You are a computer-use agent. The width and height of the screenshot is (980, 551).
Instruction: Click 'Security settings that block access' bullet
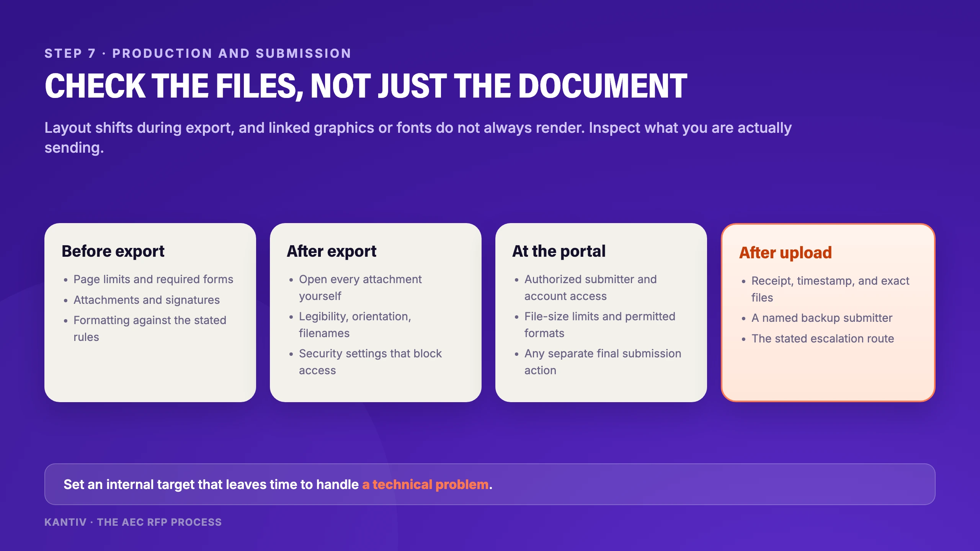point(370,362)
